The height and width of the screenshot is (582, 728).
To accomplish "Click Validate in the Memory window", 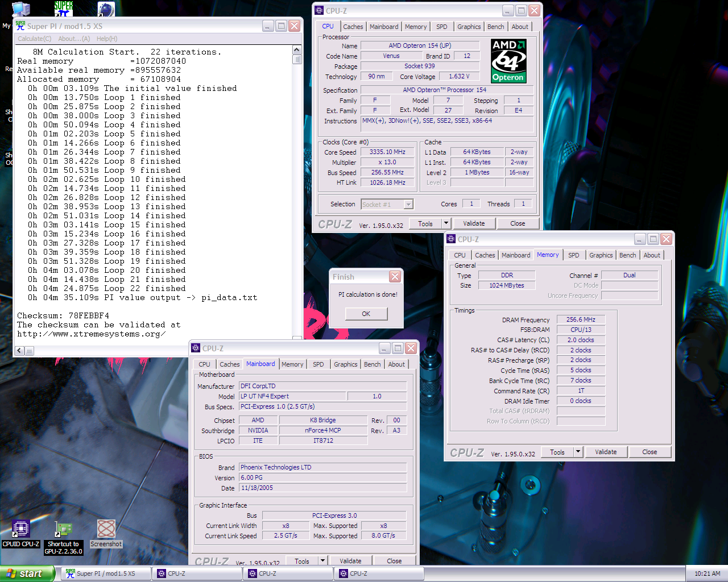I will coord(606,452).
